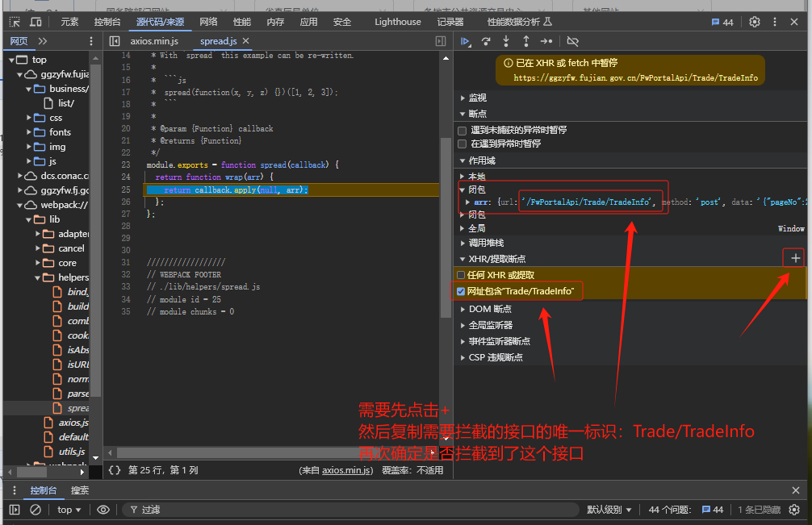
Task: Activate the inspect element picker icon
Action: [x=15, y=22]
